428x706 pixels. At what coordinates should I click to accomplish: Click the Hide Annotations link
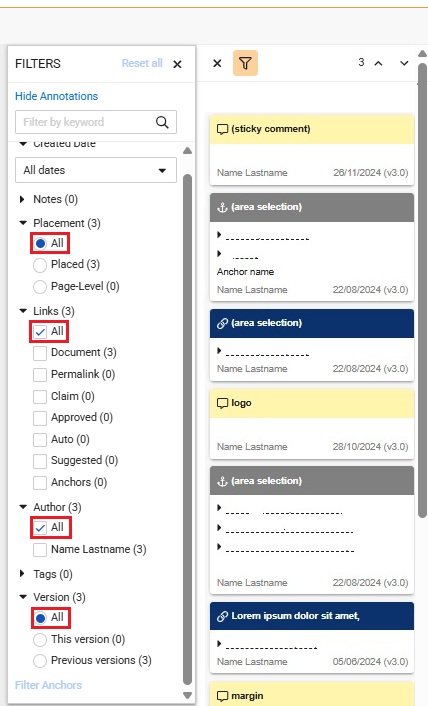[x=56, y=96]
